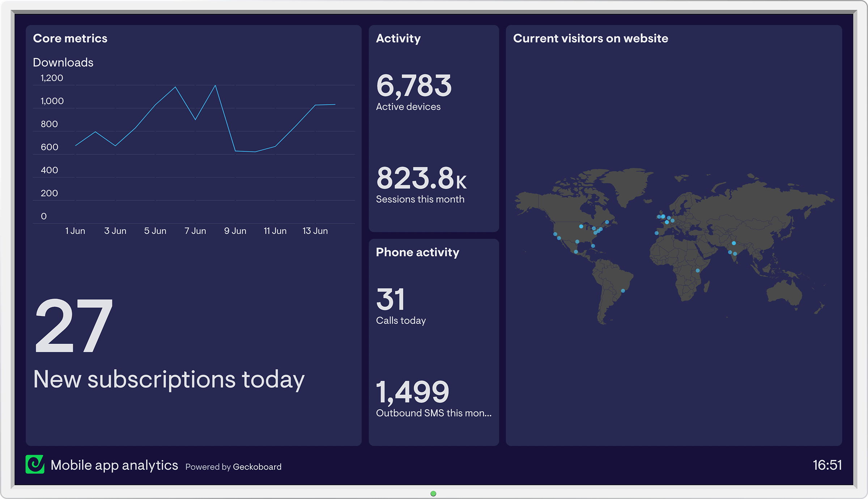Click the 1,200 y-axis label

point(52,78)
